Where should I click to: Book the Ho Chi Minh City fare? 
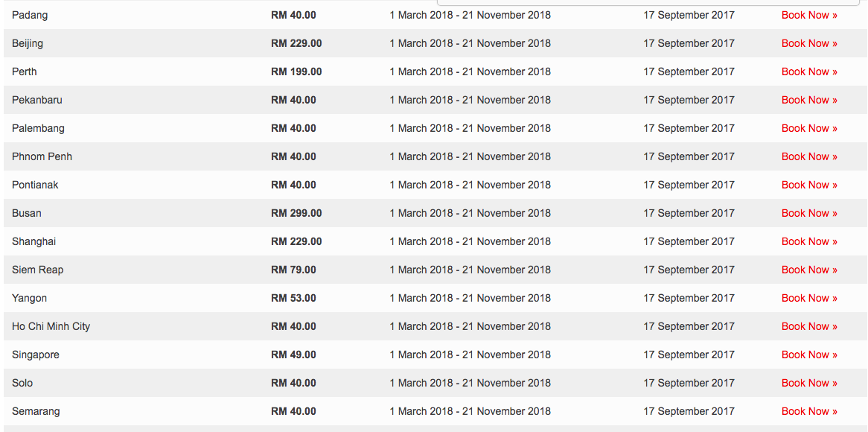808,326
